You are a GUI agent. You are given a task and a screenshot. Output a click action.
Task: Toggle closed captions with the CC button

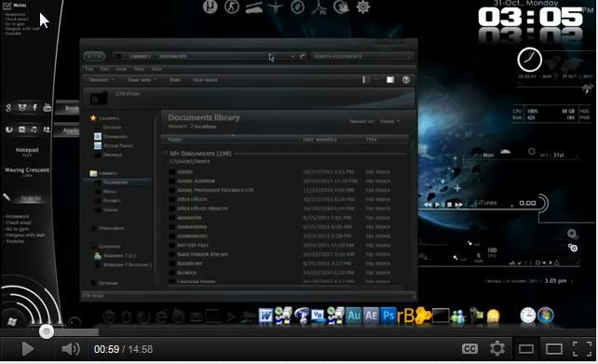[x=469, y=349]
